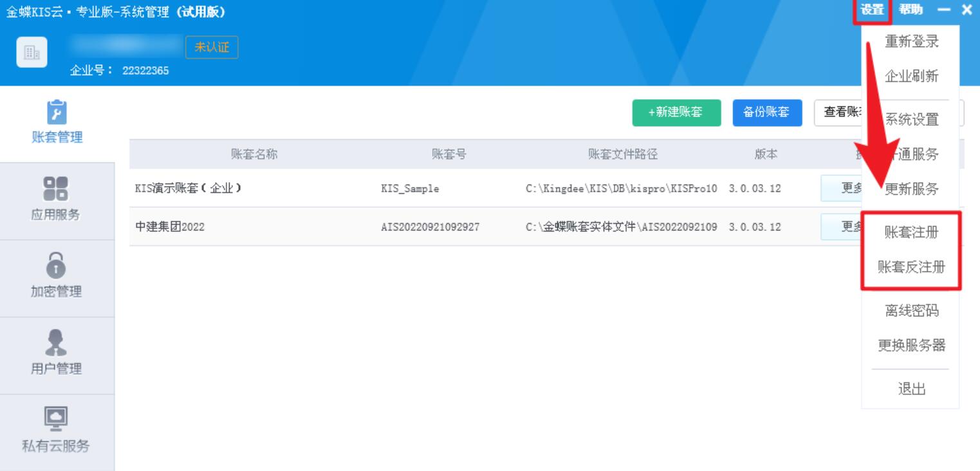This screenshot has height=471, width=980.
Task: Click 更多 button in 中建集团2022 row
Action: pos(842,227)
